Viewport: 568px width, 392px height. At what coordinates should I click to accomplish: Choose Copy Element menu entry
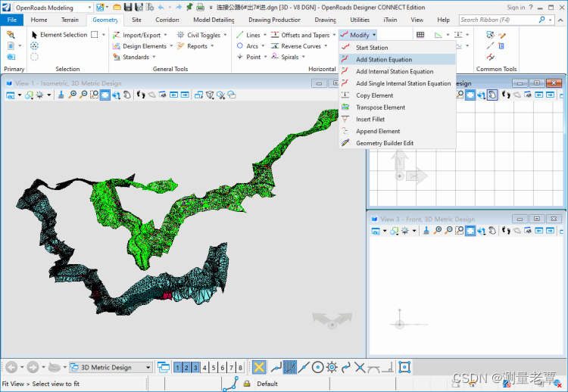point(397,95)
